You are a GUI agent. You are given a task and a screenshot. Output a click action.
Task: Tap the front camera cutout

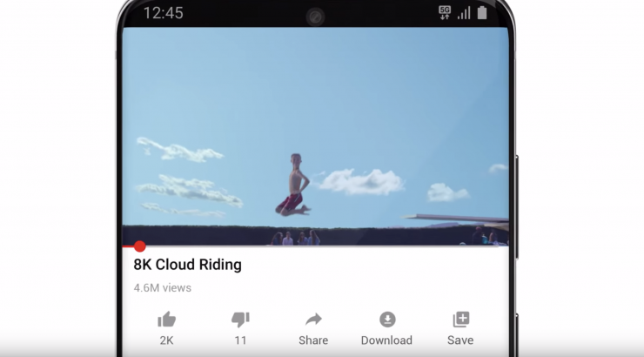pos(315,17)
